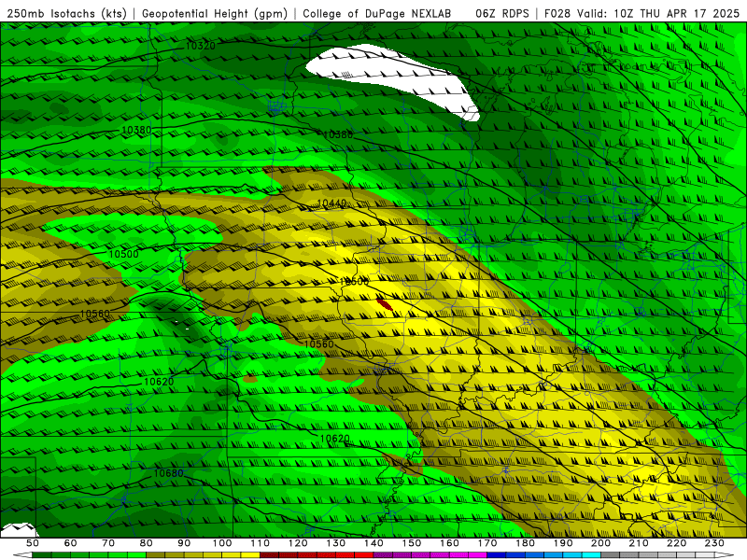Click the 50 knot color scale label
This screenshot has height=560, width=747.
tap(33, 543)
